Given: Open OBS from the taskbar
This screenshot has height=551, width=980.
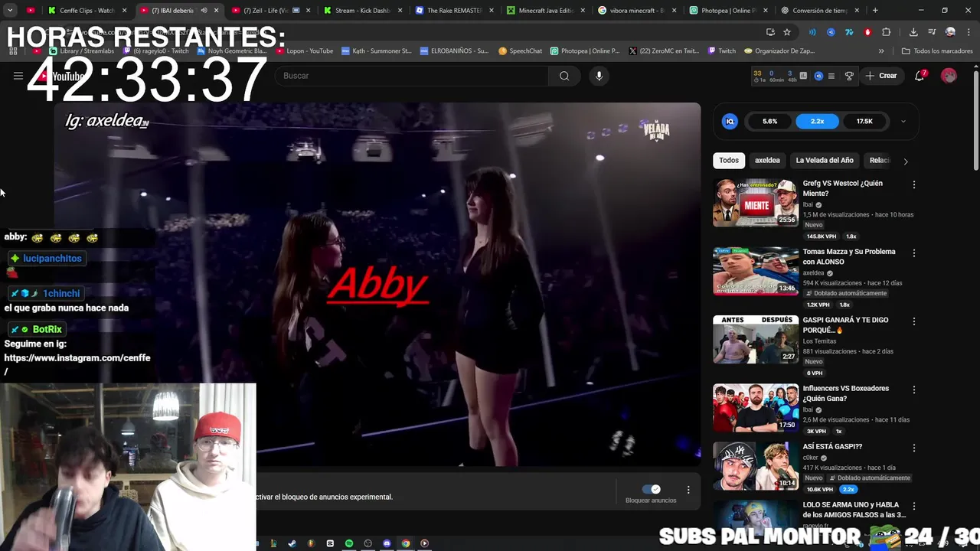Looking at the screenshot, I should click(x=368, y=543).
